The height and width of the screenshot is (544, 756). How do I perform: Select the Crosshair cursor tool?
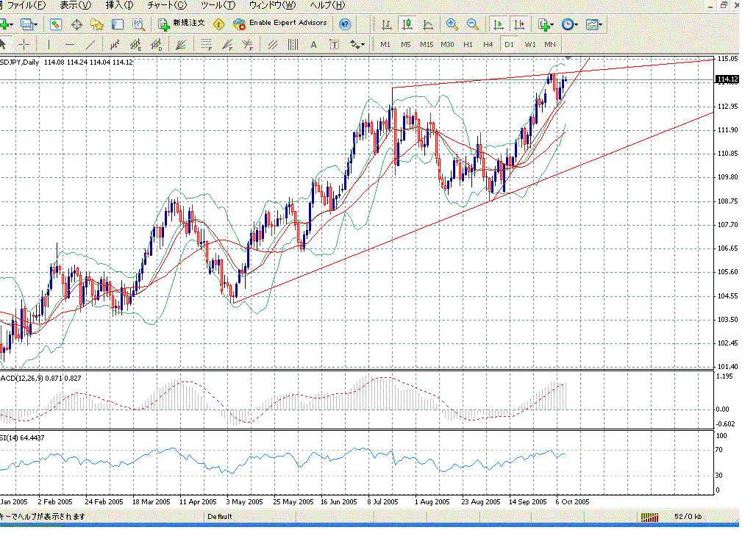point(24,45)
